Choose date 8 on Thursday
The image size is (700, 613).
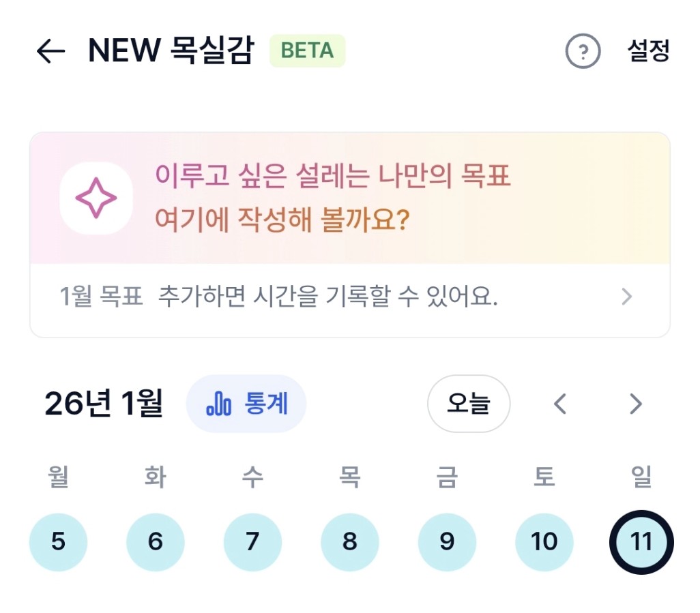349,542
